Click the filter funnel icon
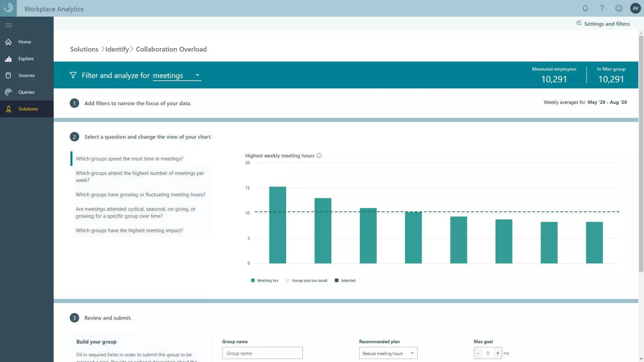The height and width of the screenshot is (362, 644). coord(73,75)
